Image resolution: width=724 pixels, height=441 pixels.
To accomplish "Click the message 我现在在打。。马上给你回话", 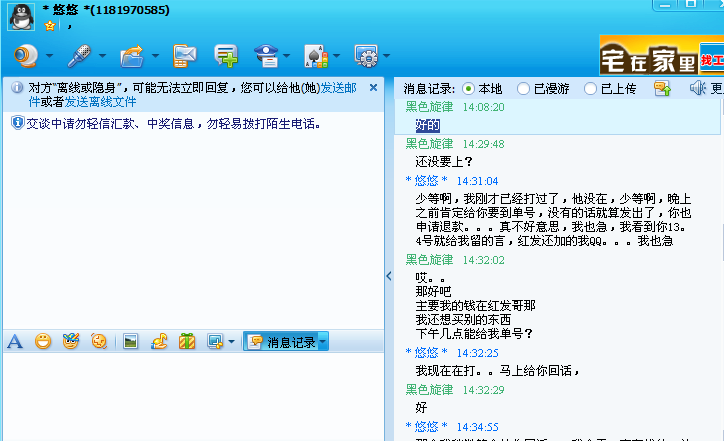I will pos(497,371).
